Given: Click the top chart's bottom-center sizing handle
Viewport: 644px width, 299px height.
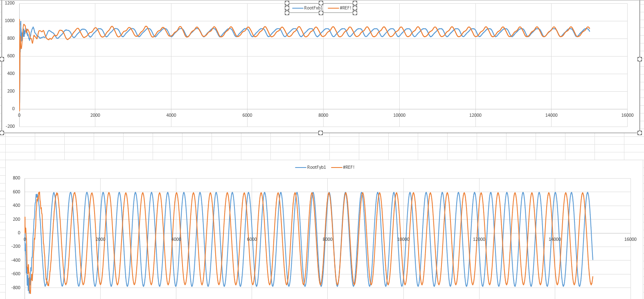Looking at the screenshot, I should coord(321,133).
